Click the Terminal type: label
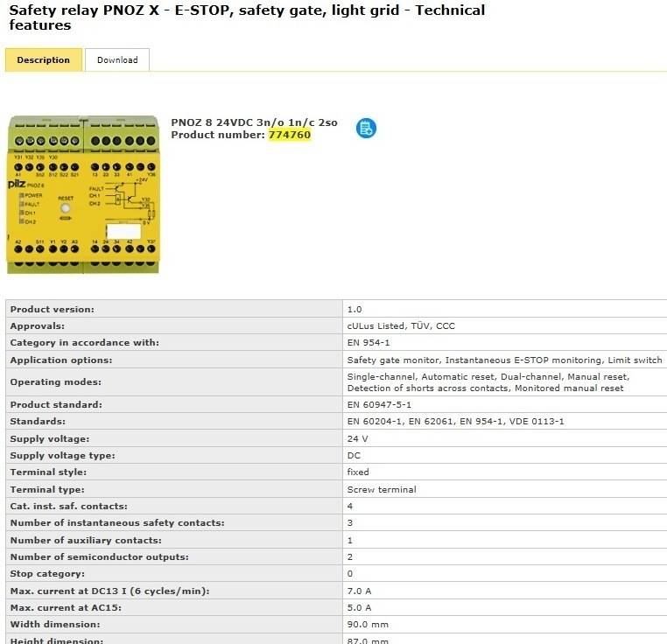The image size is (667, 644). point(47,489)
